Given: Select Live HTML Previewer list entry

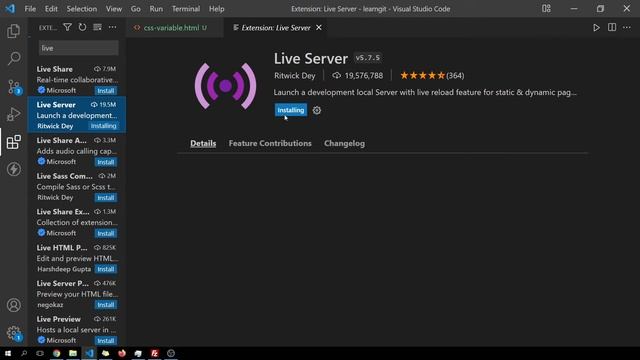Looking at the screenshot, I should tap(77, 258).
